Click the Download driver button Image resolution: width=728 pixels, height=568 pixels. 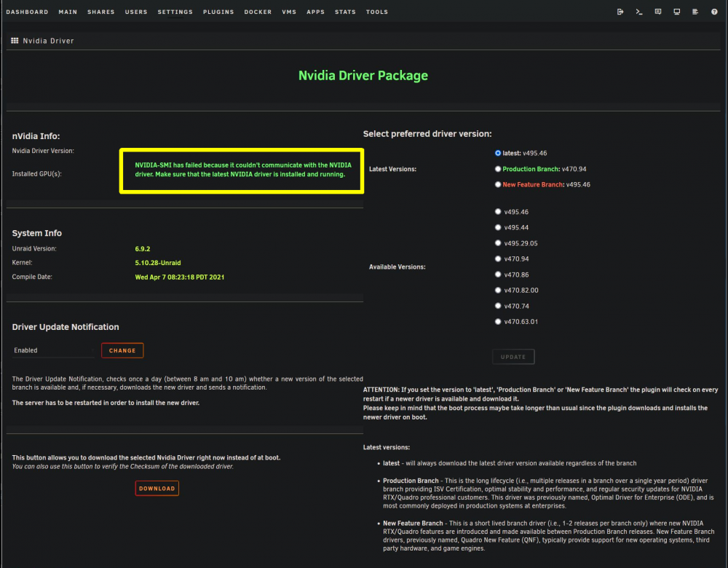pyautogui.click(x=157, y=488)
